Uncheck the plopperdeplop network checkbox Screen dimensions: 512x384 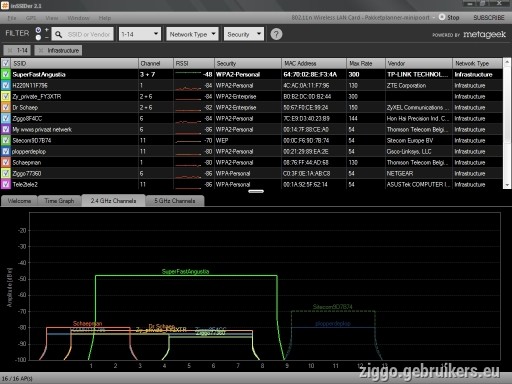6,151
